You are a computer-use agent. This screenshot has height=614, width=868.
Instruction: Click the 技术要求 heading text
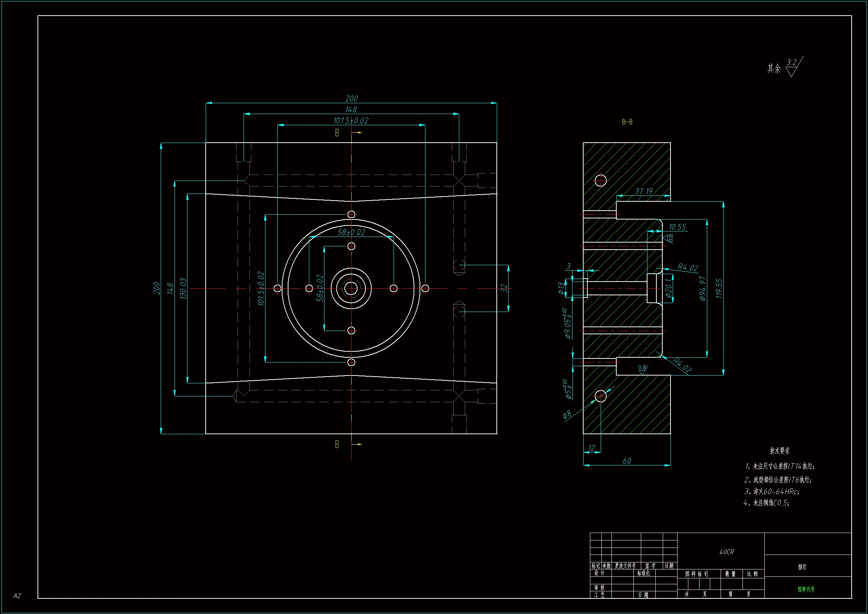tap(780, 451)
